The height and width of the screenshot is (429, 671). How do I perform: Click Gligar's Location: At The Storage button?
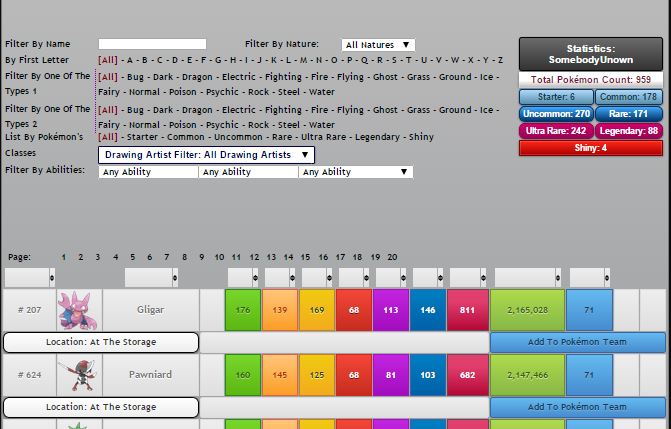[101, 342]
